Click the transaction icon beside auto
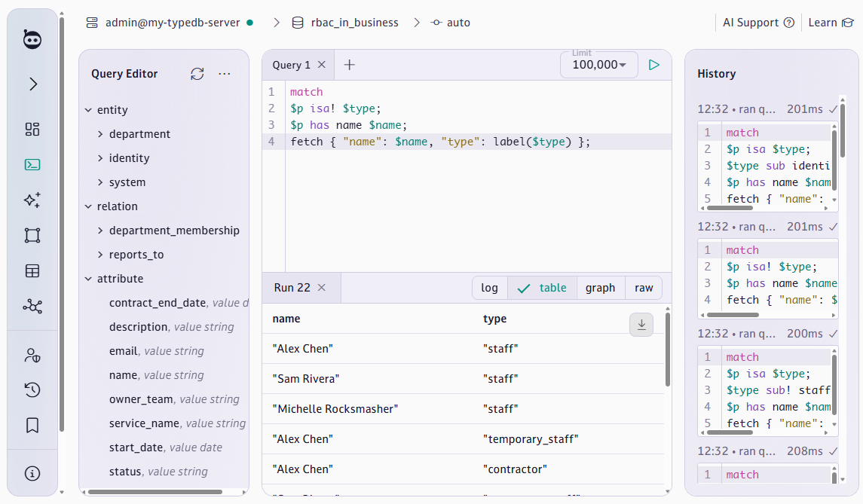Screen dimensions: 863x504 pos(436,23)
